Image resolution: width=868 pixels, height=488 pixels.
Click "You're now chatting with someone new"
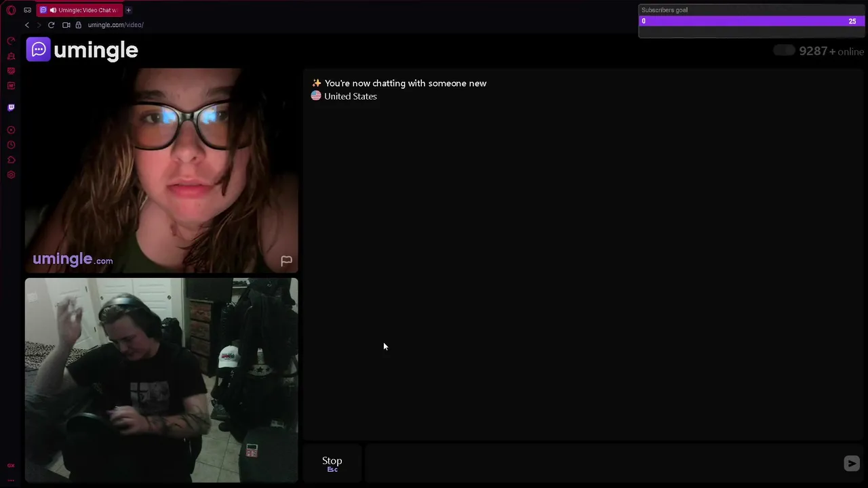tap(406, 83)
